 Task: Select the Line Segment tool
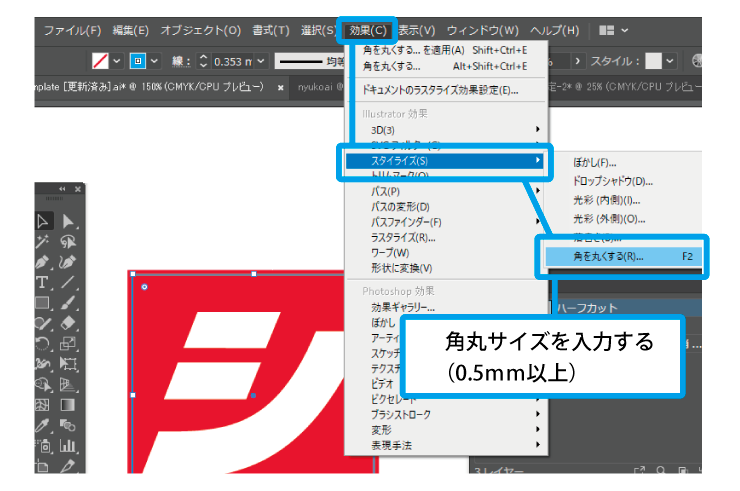coord(68,282)
